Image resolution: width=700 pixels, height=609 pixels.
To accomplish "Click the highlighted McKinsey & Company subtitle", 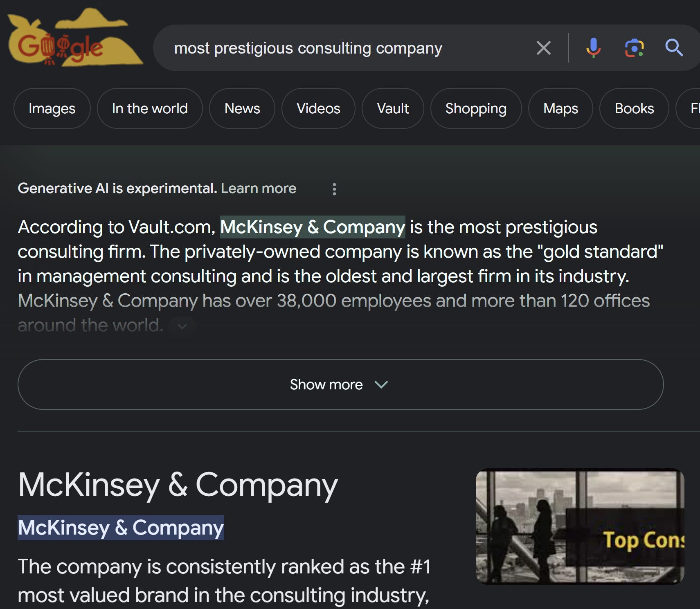I will coord(121,528).
